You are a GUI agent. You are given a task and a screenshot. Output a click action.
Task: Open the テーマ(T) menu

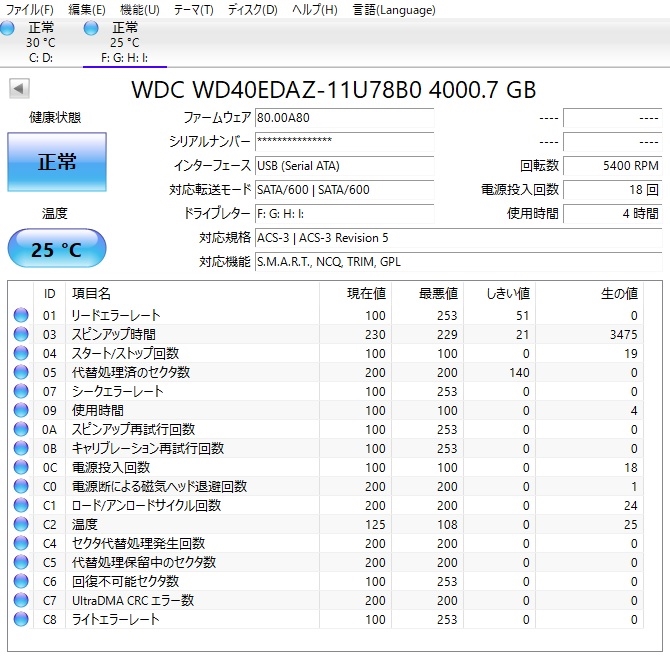[x=194, y=9]
